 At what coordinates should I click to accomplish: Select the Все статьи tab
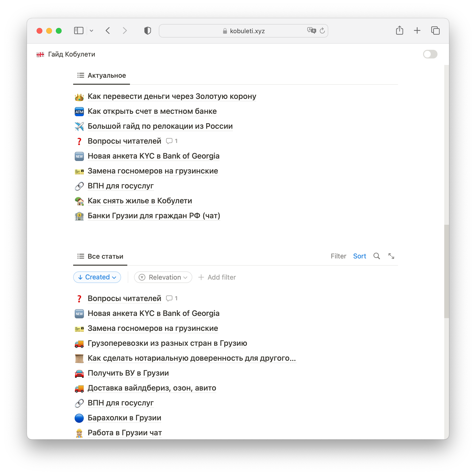click(100, 256)
